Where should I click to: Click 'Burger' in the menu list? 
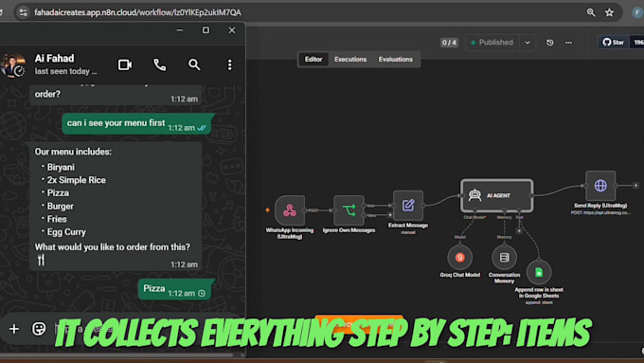coord(61,206)
